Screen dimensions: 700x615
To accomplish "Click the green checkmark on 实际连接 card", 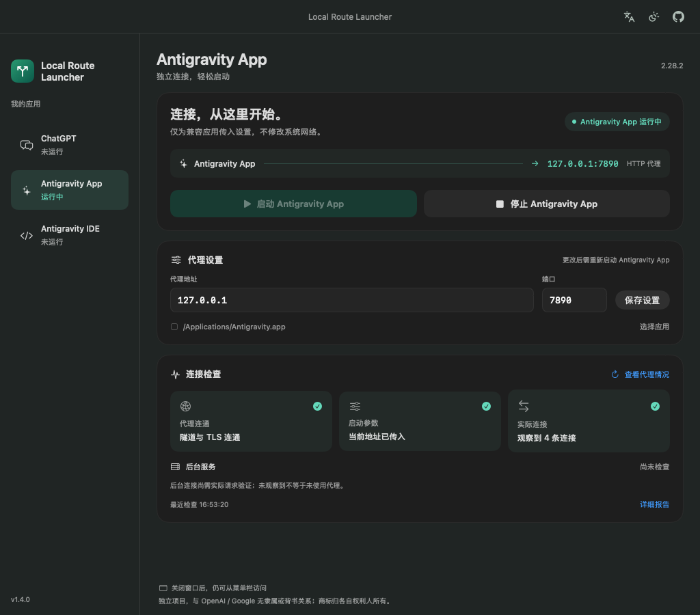I will tap(655, 406).
